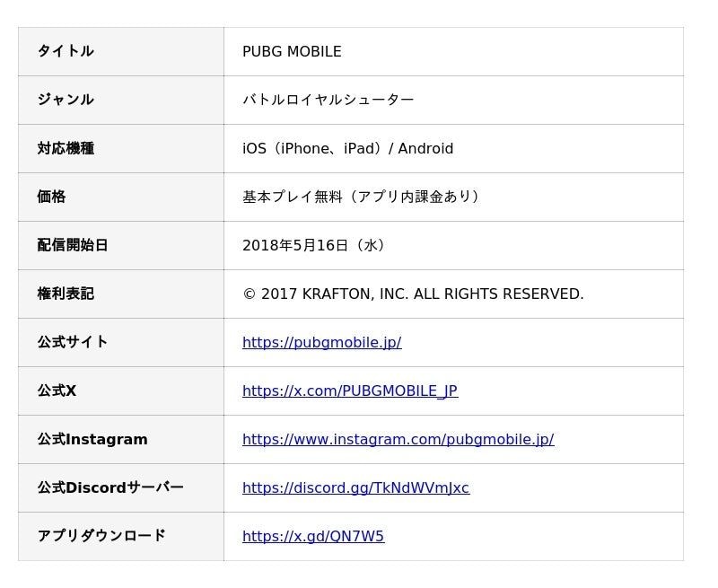718x588 pixels.
Task: Open the x.com/PUBGMOBILE_JP link
Action: click(350, 391)
